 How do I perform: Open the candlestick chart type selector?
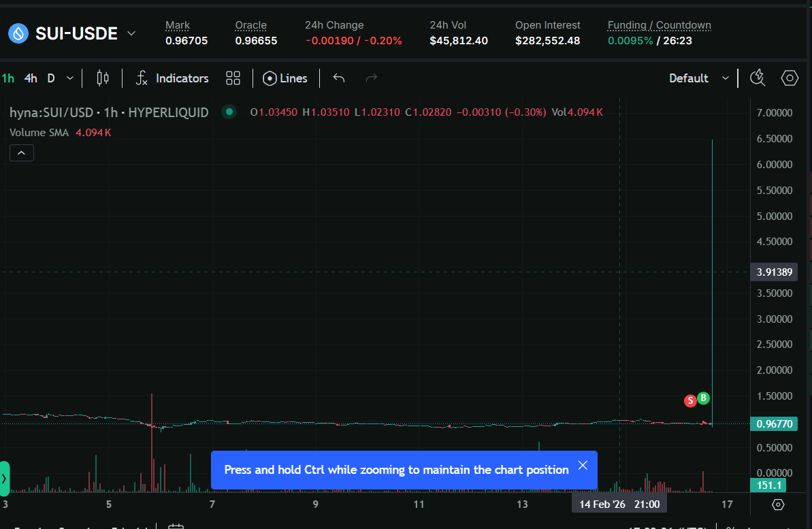point(103,78)
